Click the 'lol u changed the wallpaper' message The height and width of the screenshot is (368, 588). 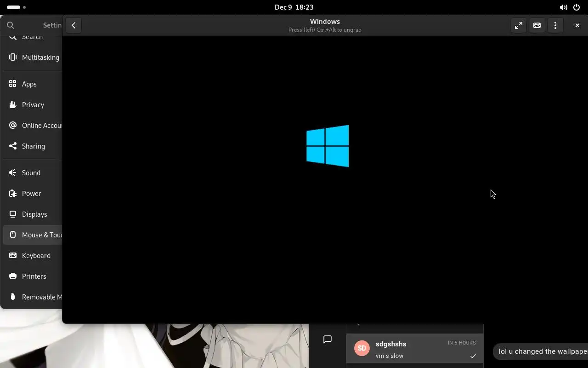coord(541,351)
